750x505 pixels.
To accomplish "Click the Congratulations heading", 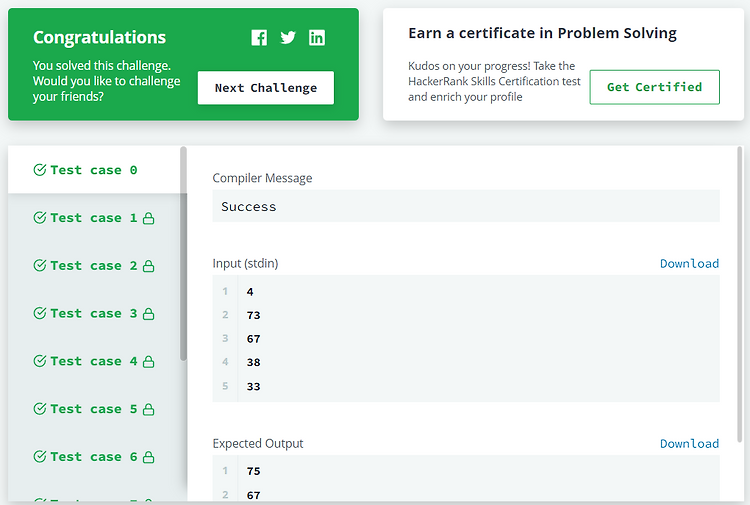I will (99, 37).
